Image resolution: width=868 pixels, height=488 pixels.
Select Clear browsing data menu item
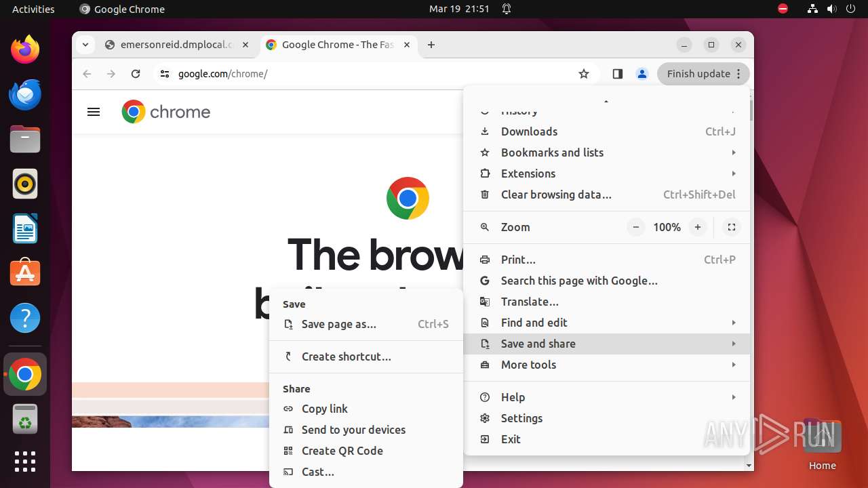[x=607, y=195]
